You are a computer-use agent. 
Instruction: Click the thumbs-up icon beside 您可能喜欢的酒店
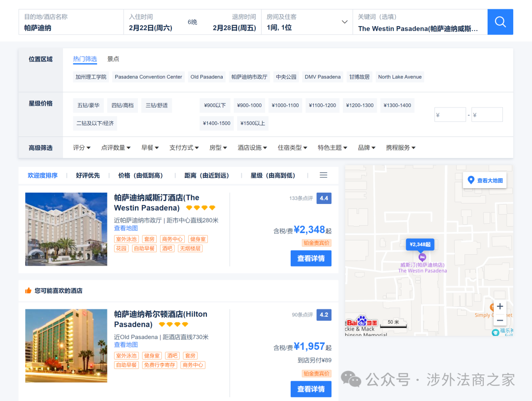click(x=28, y=290)
